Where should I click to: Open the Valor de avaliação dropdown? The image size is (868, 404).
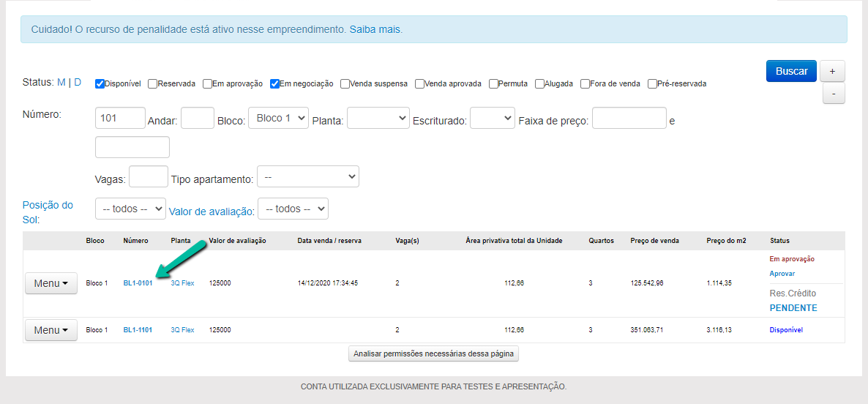pos(293,209)
